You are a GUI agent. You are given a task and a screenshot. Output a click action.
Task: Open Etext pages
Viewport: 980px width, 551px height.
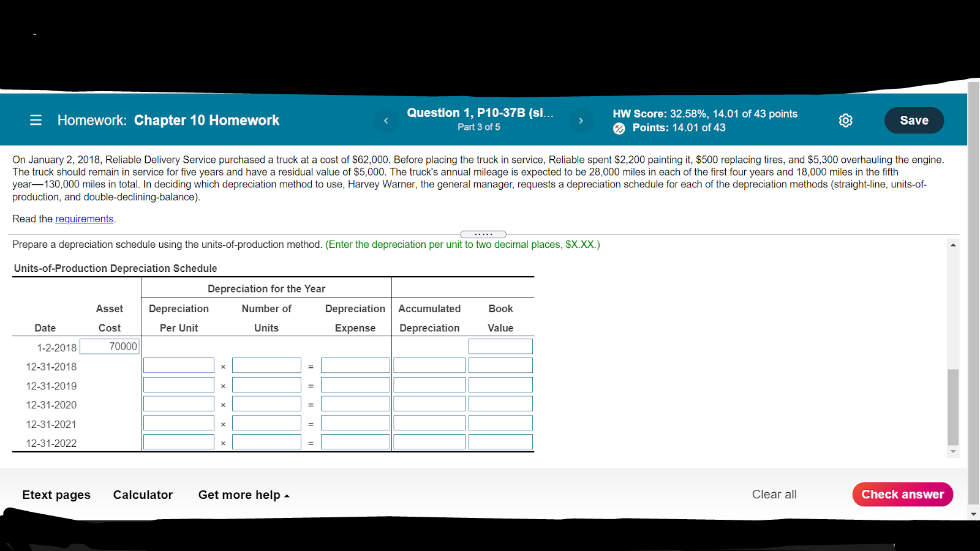(x=56, y=495)
